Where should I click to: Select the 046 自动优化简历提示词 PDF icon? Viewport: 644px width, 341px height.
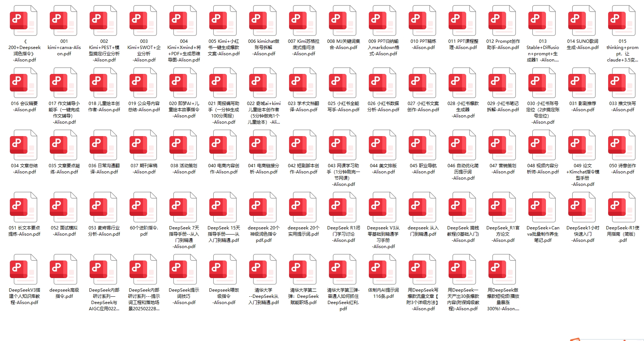(462, 145)
